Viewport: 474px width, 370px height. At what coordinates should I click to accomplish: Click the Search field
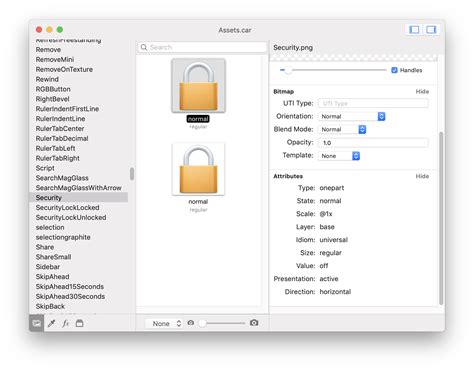(202, 47)
